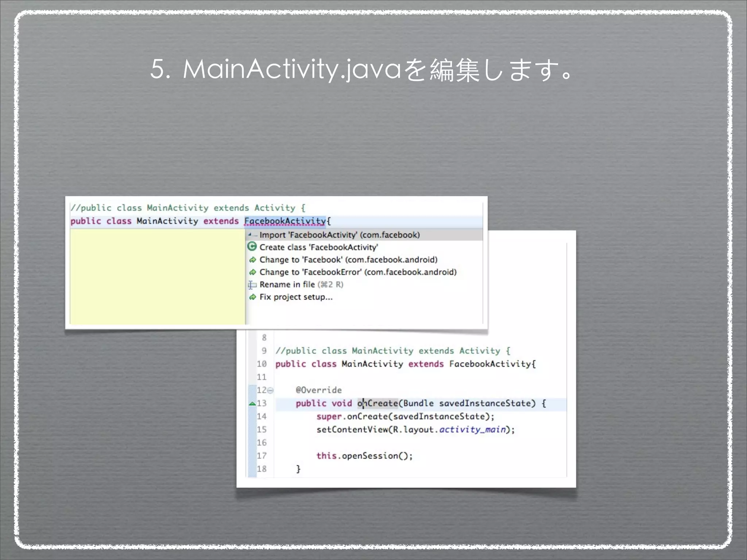
Task: Click this.openSession() statement
Action: tap(364, 456)
